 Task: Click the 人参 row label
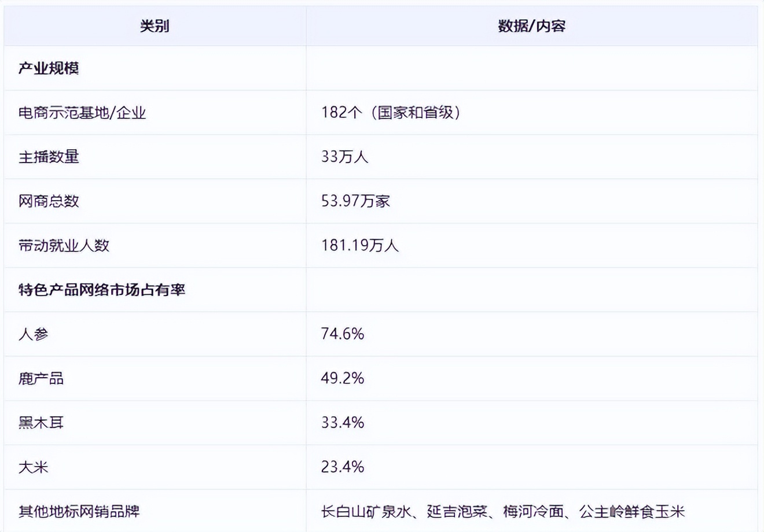pyautogui.click(x=34, y=334)
